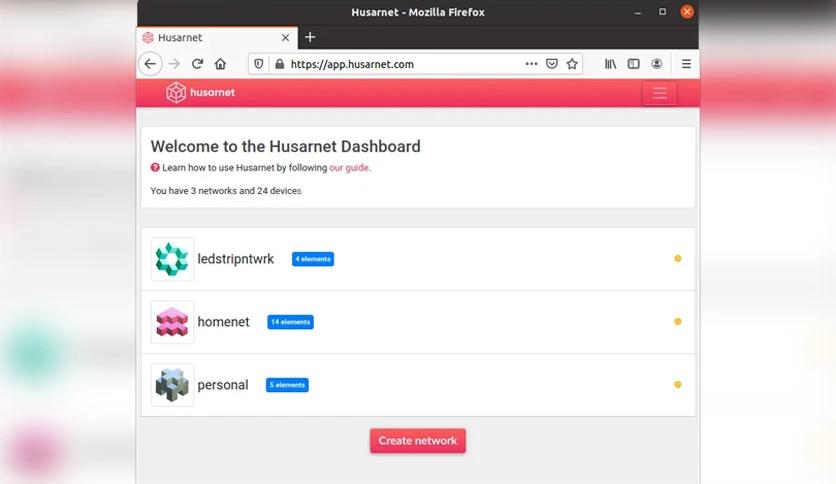Click the 4 elements badge

(x=313, y=259)
